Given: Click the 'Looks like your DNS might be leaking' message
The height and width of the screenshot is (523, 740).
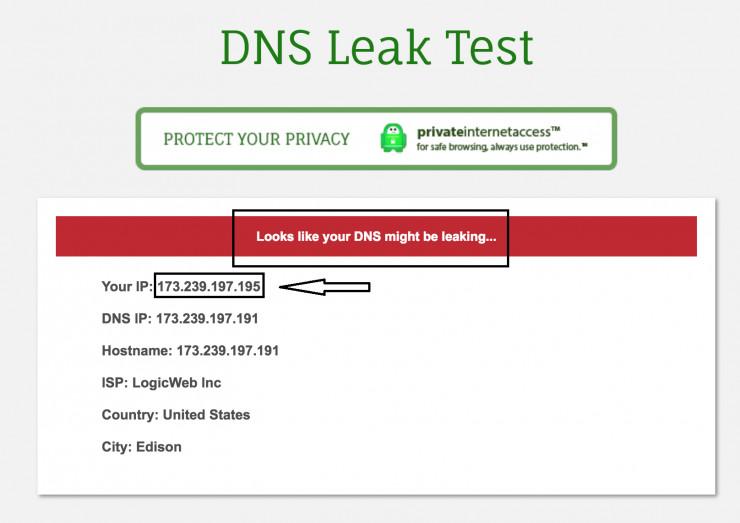Looking at the screenshot, I should click(x=376, y=237).
